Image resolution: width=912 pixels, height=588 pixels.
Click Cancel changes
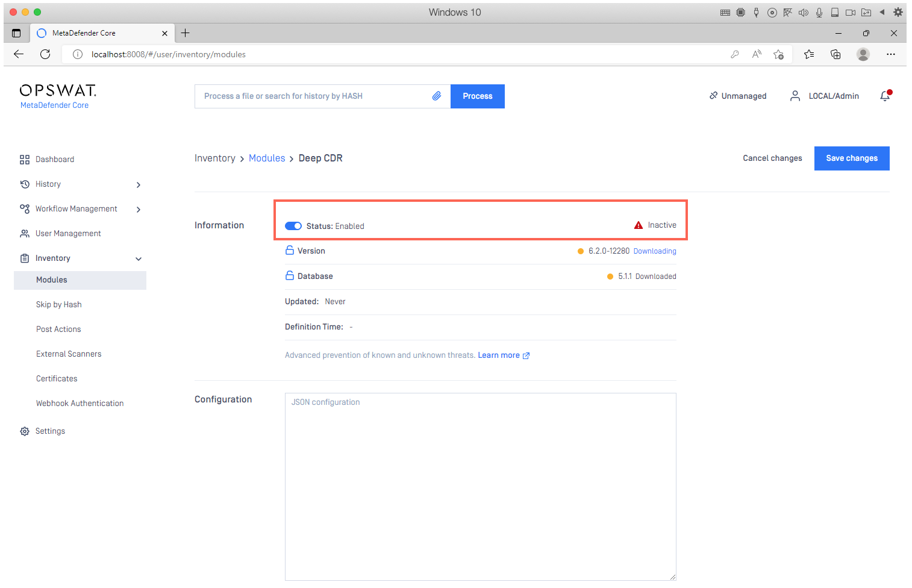click(x=772, y=158)
